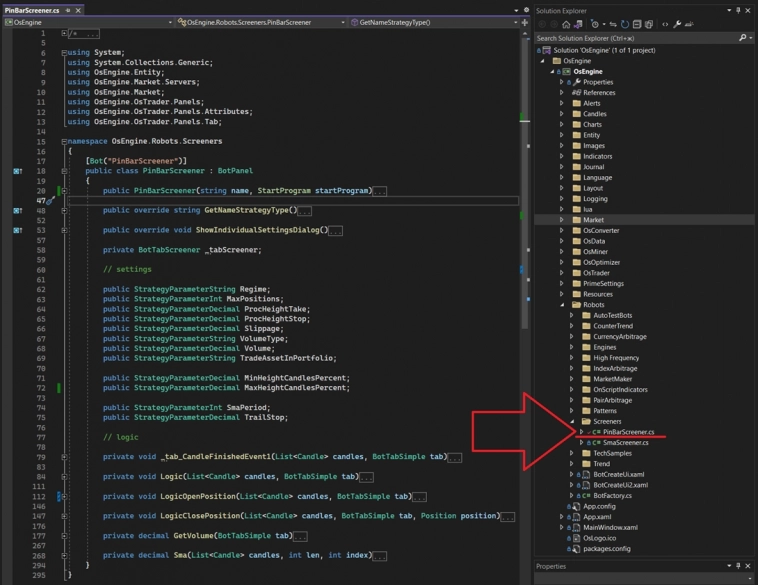Viewport: 758px width, 585px height.
Task: Select BotFactory.cs in the Robots folder
Action: (x=614, y=495)
